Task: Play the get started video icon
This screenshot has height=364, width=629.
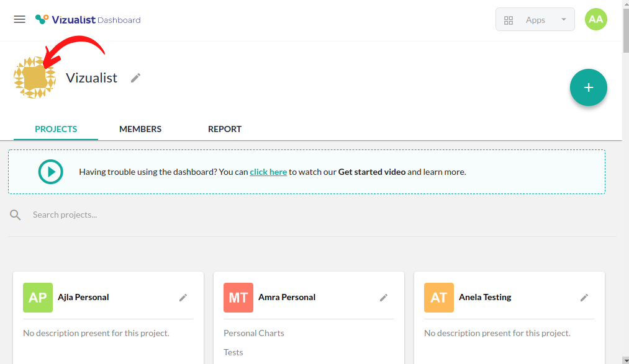Action: [51, 172]
